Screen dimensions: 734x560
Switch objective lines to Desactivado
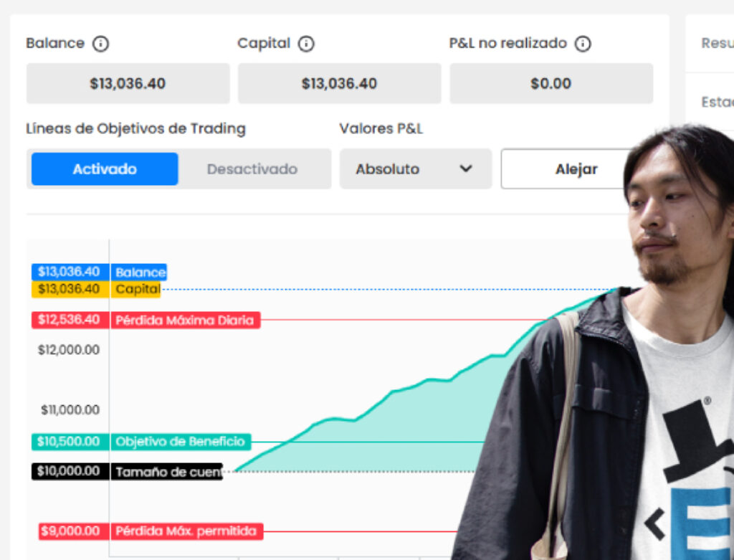click(x=252, y=169)
